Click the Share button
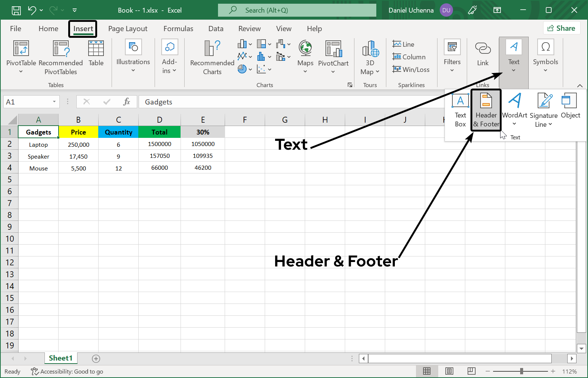The image size is (588, 378). point(561,28)
